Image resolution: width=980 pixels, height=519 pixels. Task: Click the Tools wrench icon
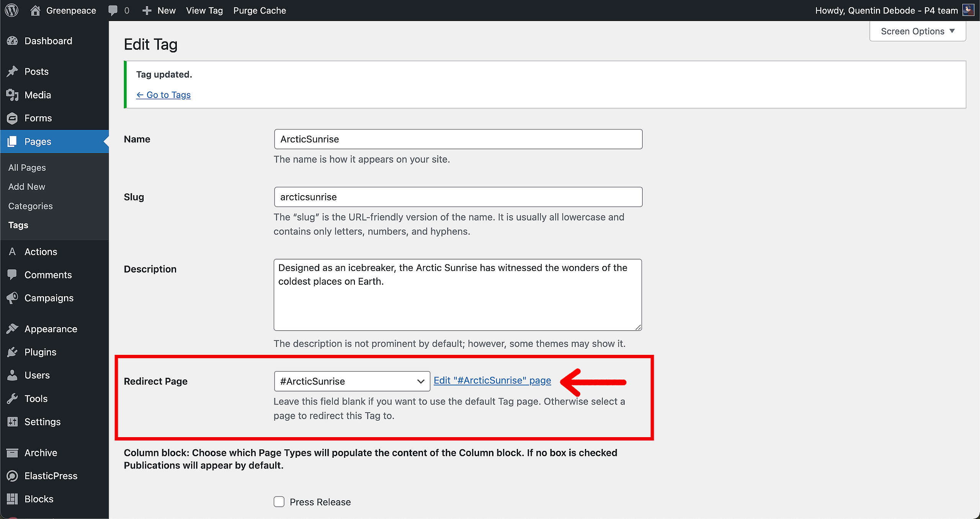point(12,398)
